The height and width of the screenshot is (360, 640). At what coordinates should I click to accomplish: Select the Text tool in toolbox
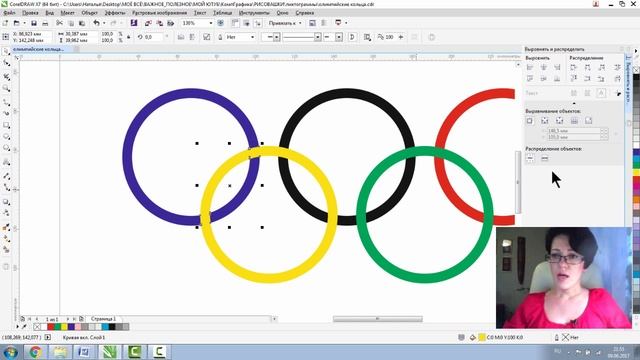click(x=6, y=162)
